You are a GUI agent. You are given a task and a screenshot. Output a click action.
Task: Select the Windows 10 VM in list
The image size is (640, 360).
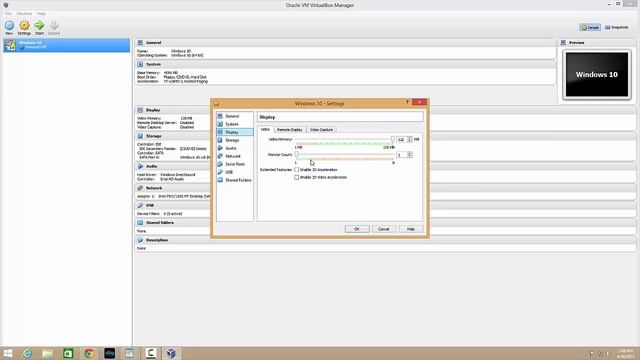[67, 45]
